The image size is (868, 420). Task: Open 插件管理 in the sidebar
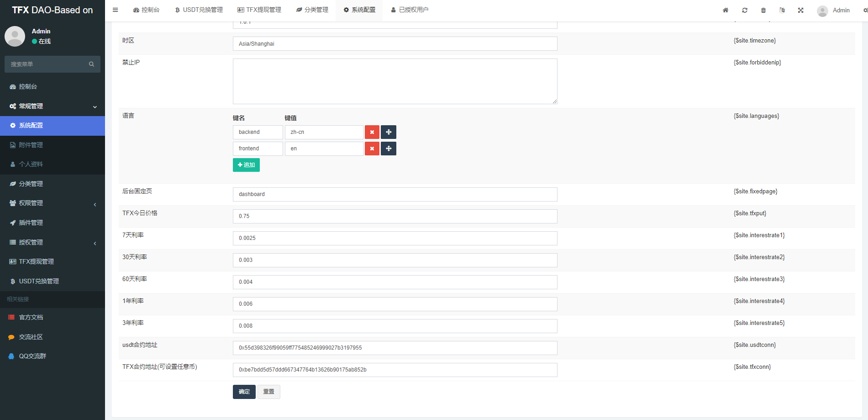(x=31, y=223)
